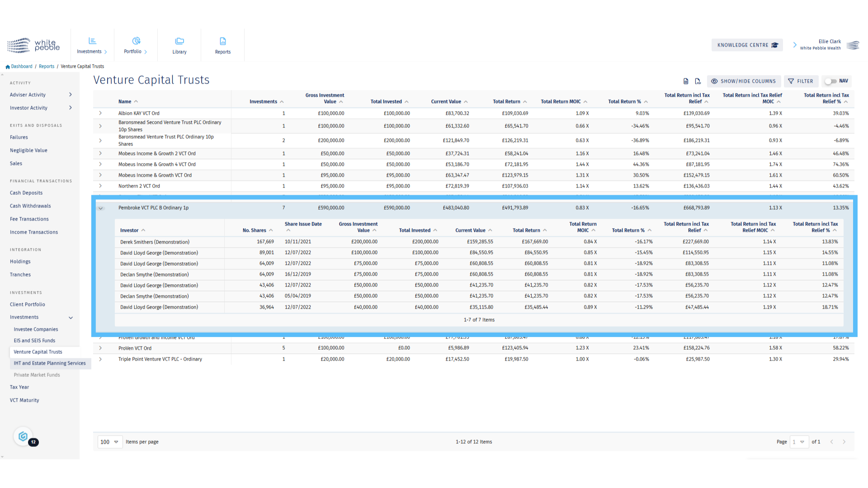Expand the Adviser Activity sidebar section
Screen dimensions: 868x488
click(x=70, y=95)
